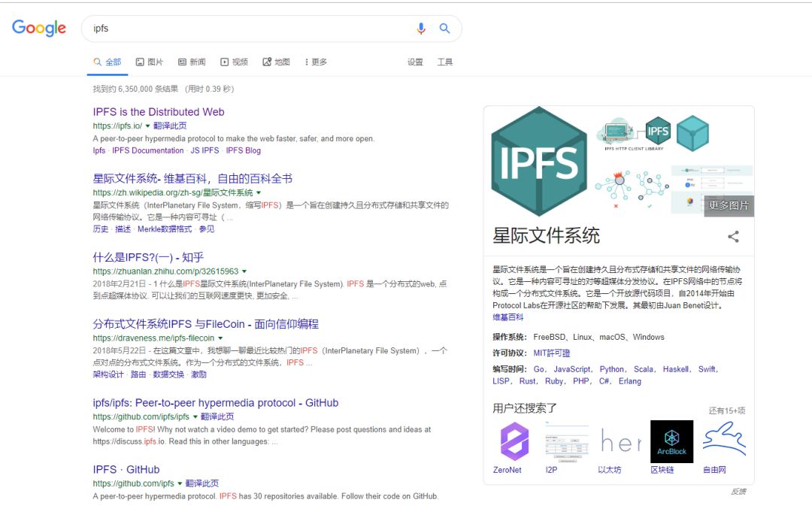Open the IPFS Blog sitelink

click(x=244, y=150)
